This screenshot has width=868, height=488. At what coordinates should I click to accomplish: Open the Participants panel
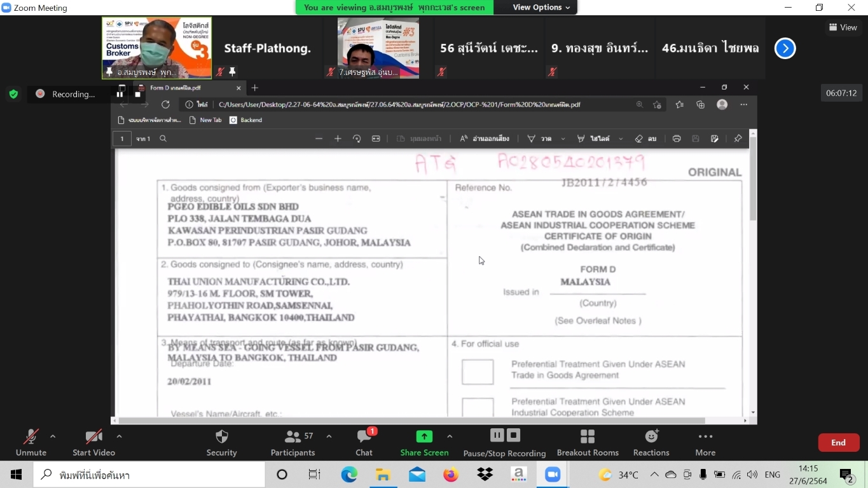click(293, 443)
